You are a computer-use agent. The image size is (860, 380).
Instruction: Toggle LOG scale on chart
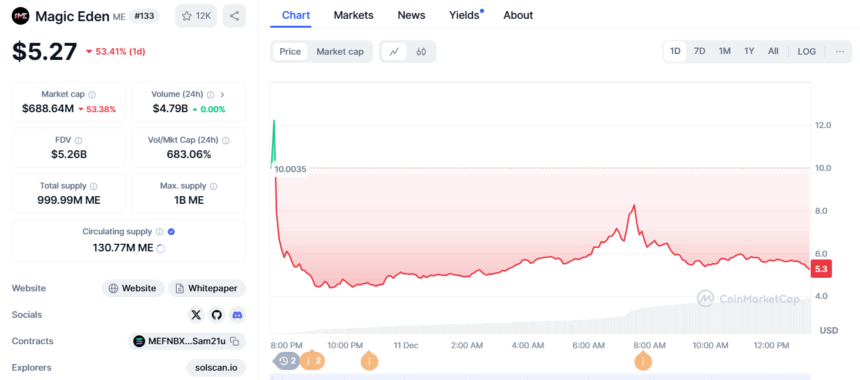pos(806,52)
